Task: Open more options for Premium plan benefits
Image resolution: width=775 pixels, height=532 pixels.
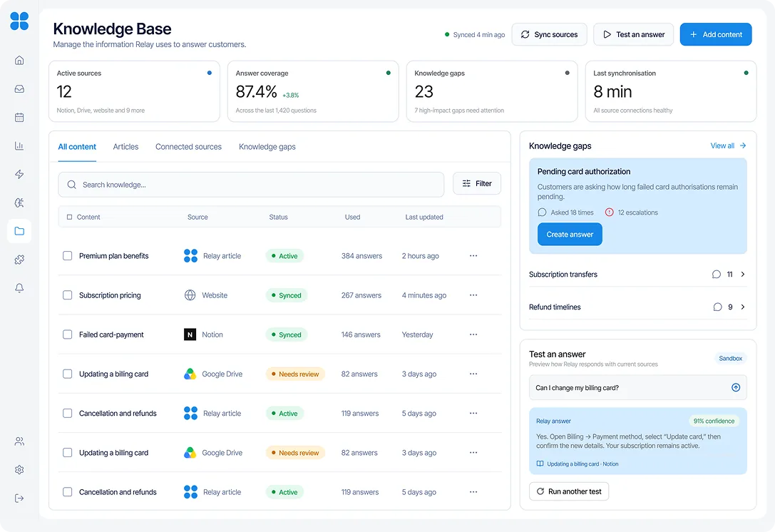Action: pos(473,255)
